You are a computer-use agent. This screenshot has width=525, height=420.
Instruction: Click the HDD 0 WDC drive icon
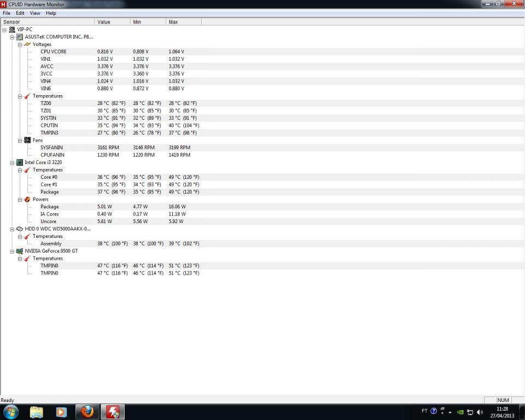(20, 229)
